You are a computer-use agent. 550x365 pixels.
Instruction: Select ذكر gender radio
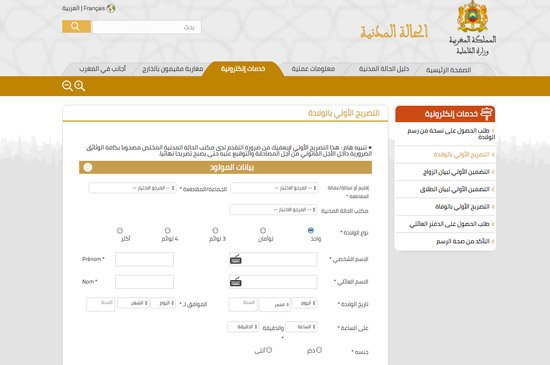coord(319,350)
